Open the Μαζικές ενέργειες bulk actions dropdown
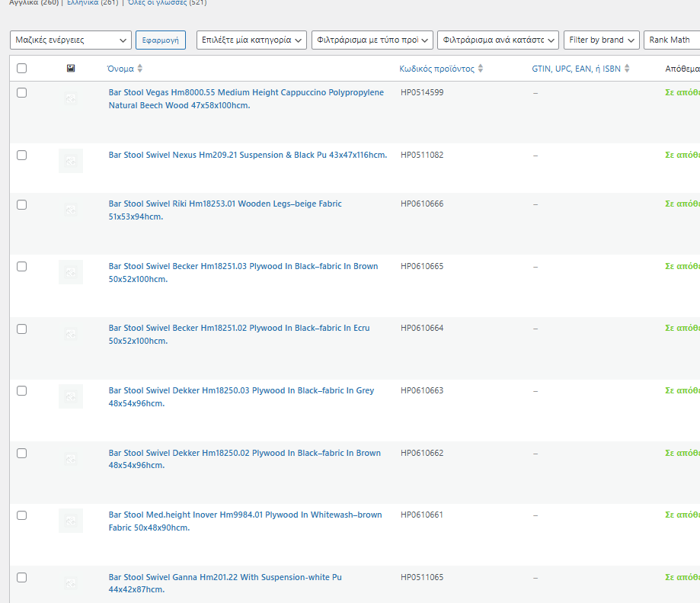This screenshot has height=603, width=700. [71, 40]
